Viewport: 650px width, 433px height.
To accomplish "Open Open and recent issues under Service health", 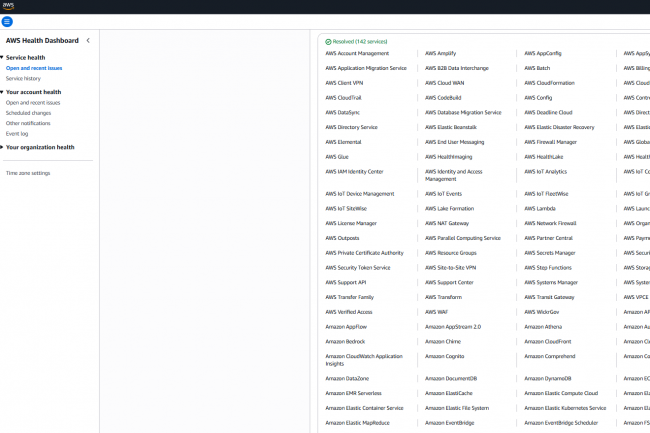I will [x=34, y=68].
